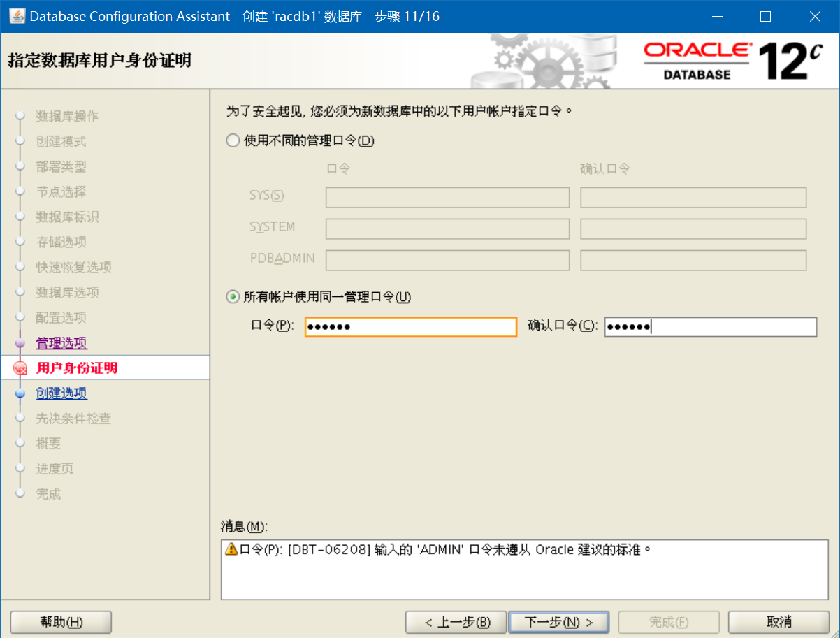This screenshot has width=840, height=638.
Task: Click the 口令(P) password field
Action: point(411,327)
